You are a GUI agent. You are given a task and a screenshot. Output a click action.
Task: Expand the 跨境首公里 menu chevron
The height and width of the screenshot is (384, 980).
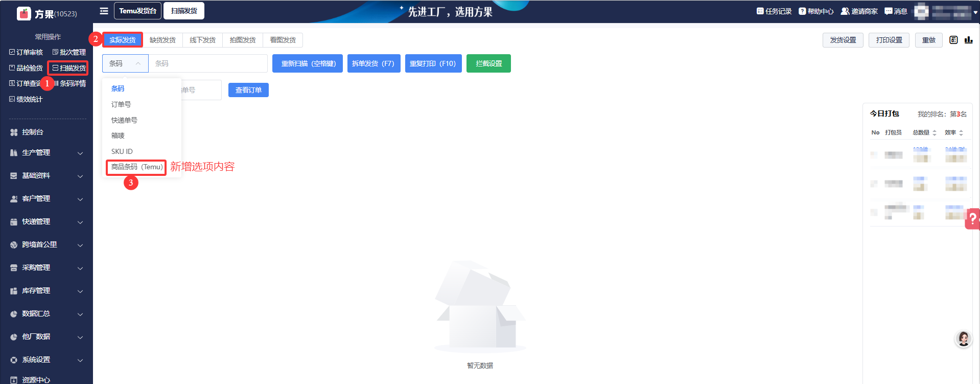point(80,245)
